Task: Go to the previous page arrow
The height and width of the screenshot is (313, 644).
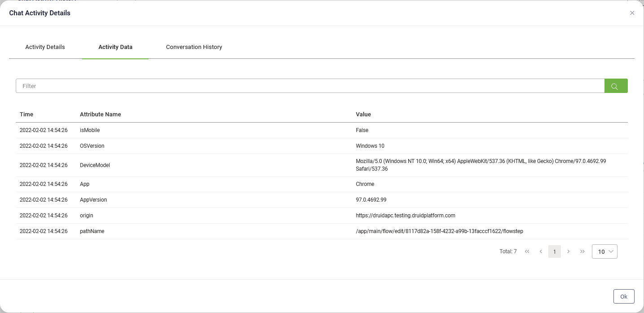Action: 541,251
